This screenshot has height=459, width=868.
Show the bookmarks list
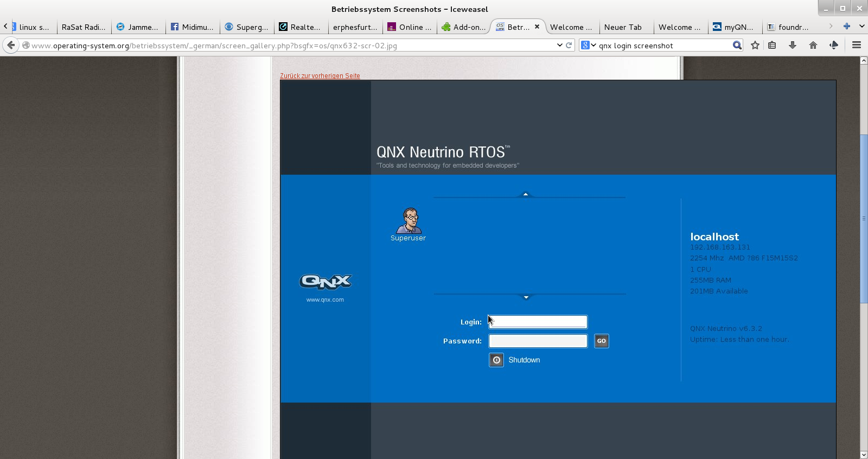(772, 45)
